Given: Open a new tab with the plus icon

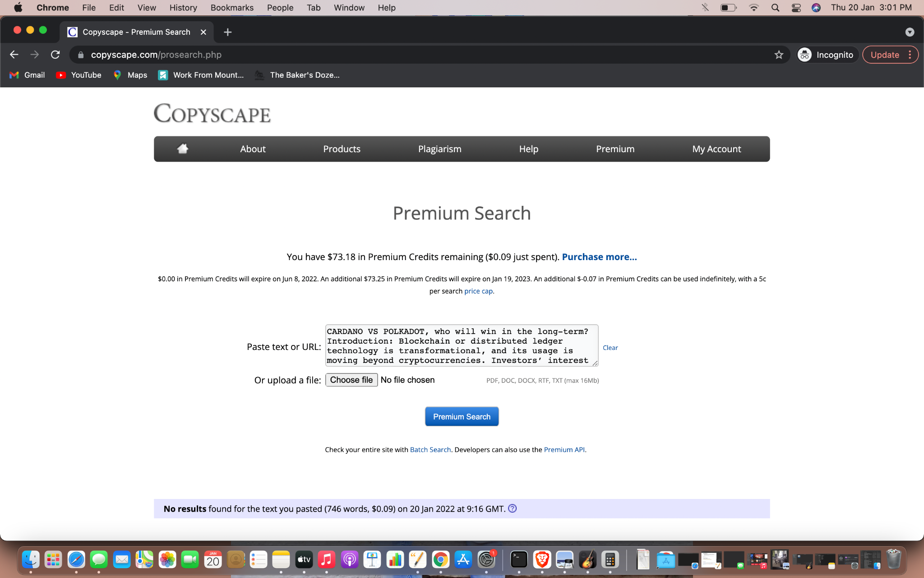Looking at the screenshot, I should (228, 32).
